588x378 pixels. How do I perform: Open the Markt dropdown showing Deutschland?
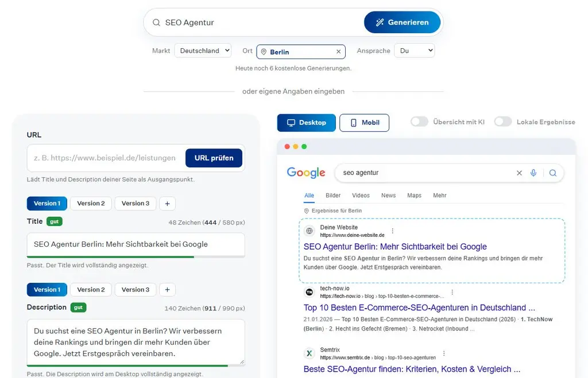click(x=203, y=50)
